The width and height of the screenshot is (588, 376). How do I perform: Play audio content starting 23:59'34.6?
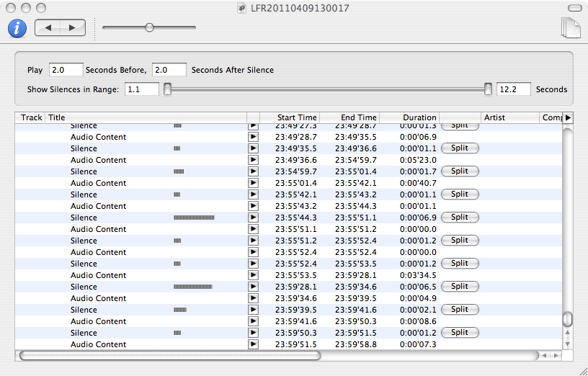253,298
